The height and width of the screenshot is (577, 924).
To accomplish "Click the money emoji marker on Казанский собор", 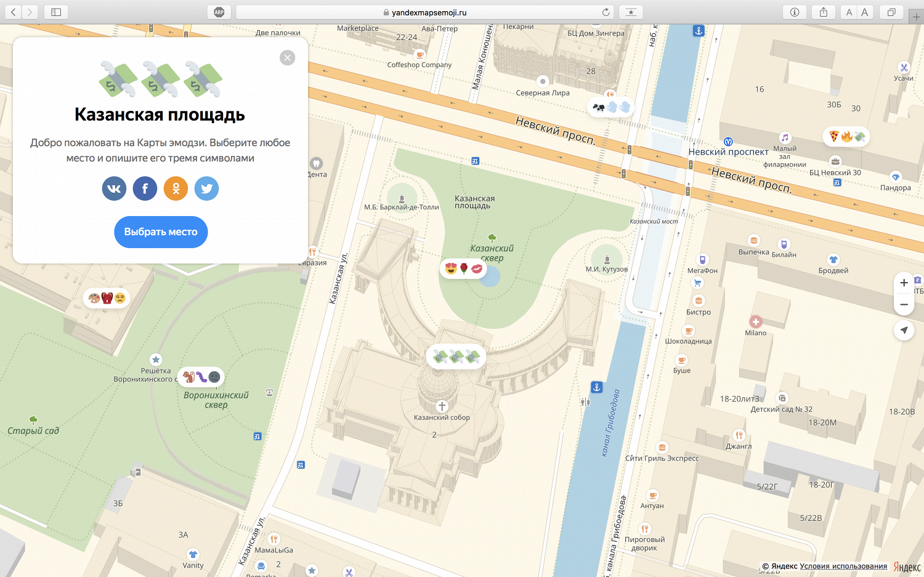I will pyautogui.click(x=456, y=357).
